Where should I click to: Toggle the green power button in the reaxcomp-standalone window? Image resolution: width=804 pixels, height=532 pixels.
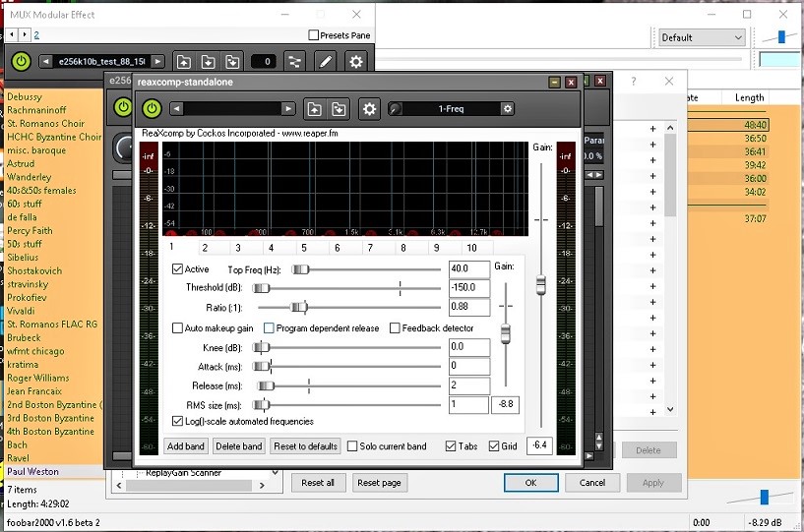pos(152,108)
